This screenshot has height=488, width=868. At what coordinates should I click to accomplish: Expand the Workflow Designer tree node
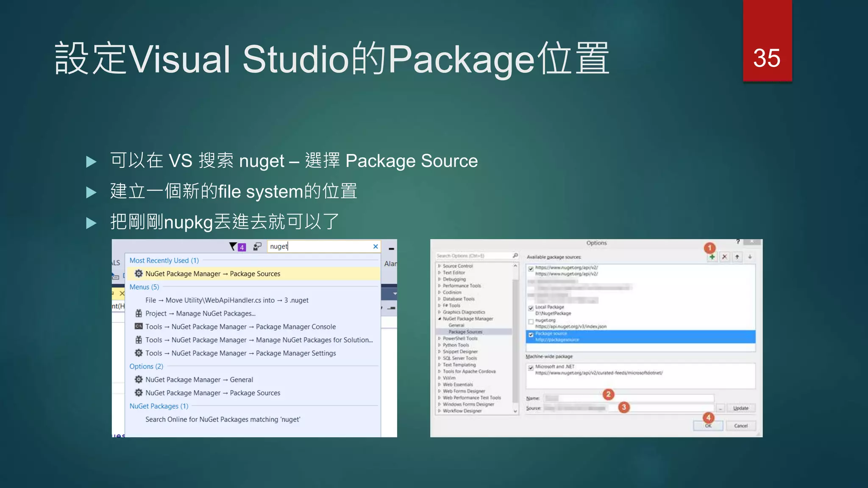(440, 411)
